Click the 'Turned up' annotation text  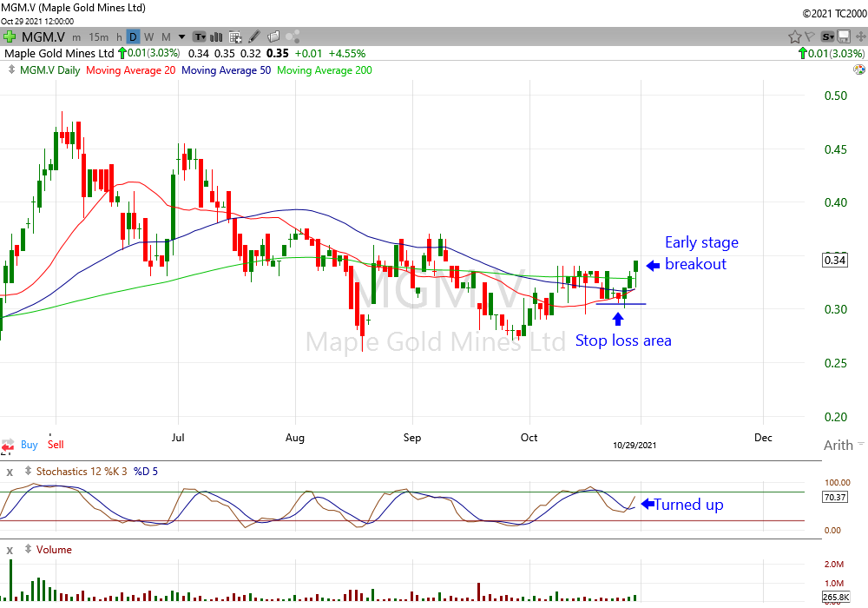coord(688,505)
